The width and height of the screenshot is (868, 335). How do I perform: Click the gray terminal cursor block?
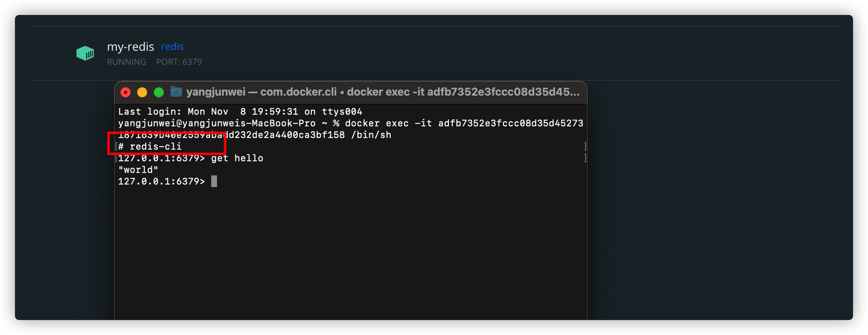pyautogui.click(x=214, y=182)
